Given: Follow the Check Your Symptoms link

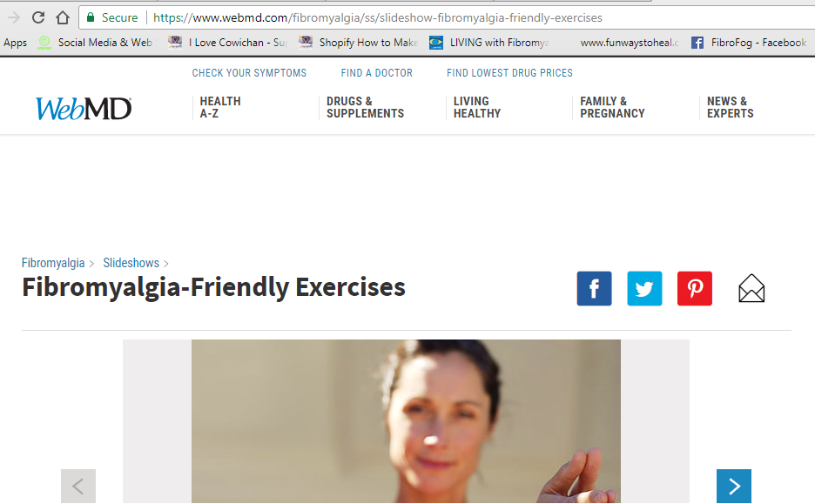Looking at the screenshot, I should coord(250,73).
